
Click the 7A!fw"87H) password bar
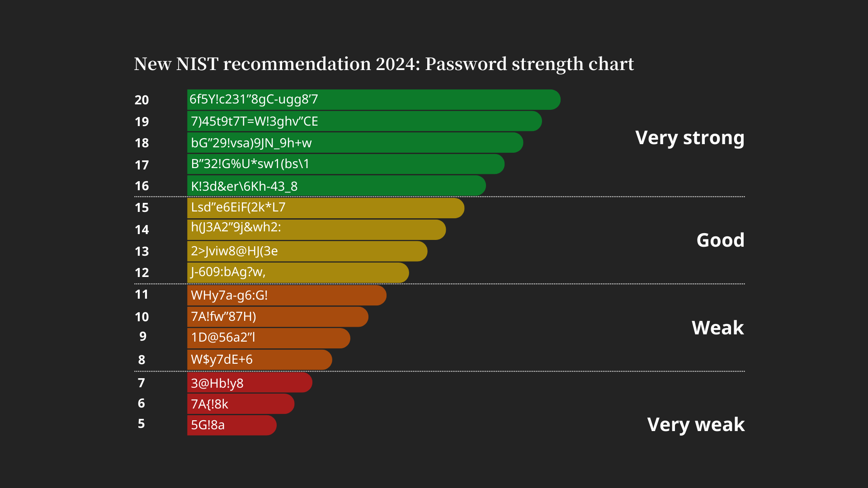point(278,317)
